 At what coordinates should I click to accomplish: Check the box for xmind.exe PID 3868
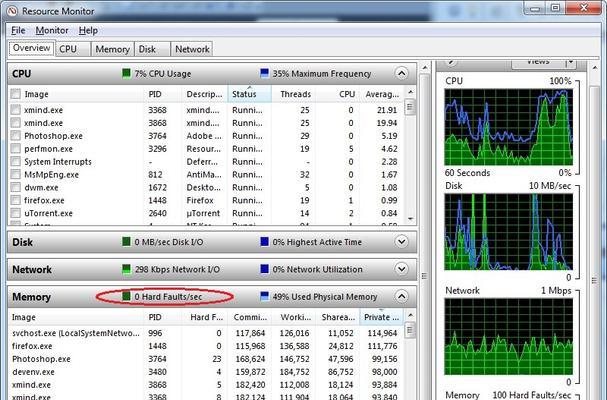[15, 123]
